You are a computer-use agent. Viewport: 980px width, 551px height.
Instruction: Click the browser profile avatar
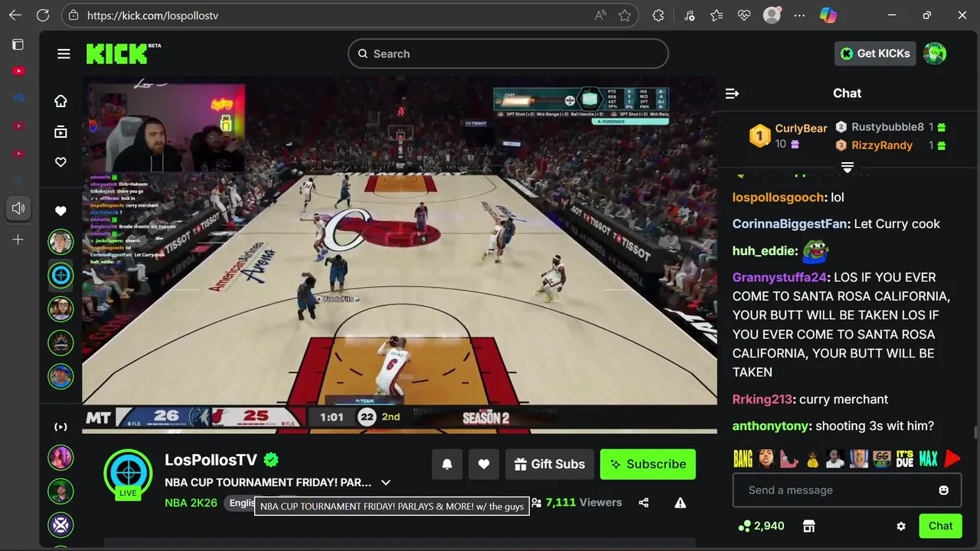[x=772, y=15]
